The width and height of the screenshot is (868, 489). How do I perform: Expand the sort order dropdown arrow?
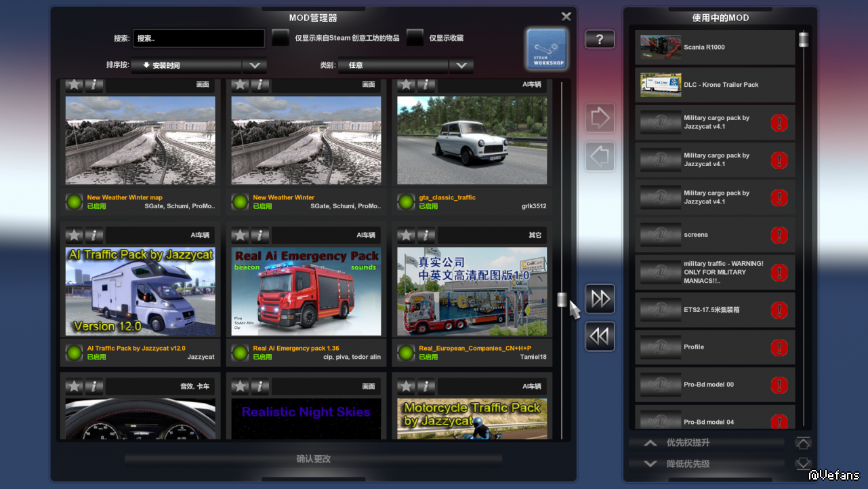pos(255,66)
